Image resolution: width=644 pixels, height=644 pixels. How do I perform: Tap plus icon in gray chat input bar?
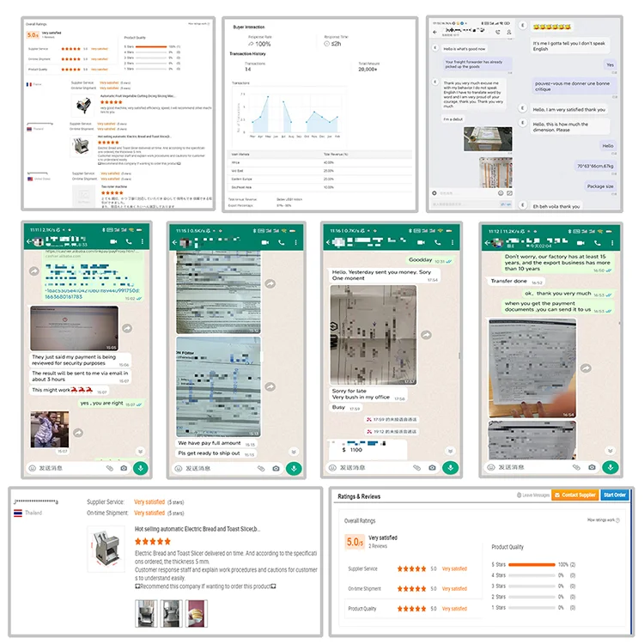click(x=434, y=193)
